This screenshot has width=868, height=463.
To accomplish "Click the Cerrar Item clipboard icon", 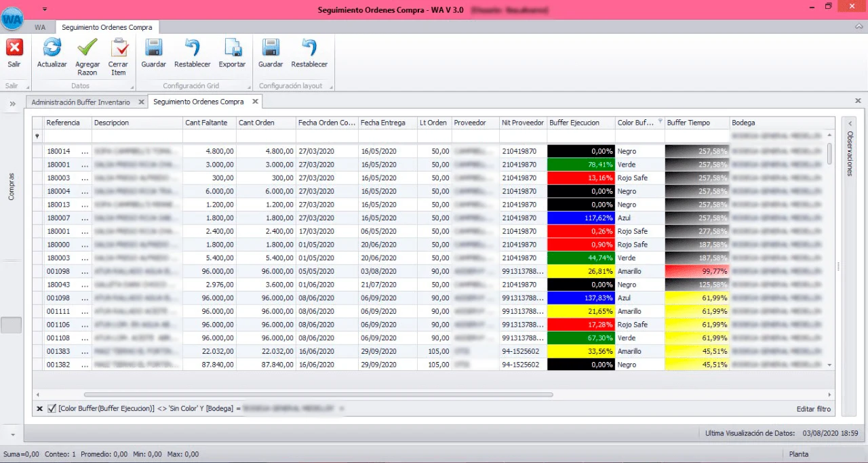I will [119, 48].
